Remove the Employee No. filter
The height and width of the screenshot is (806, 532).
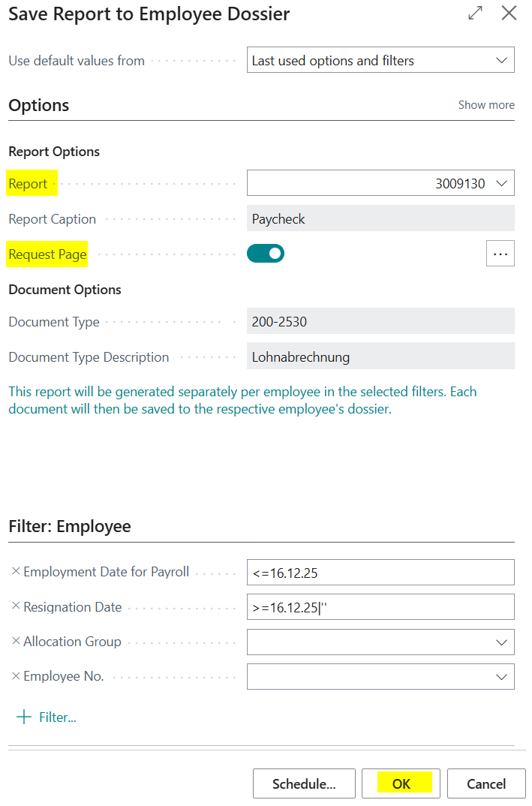pyautogui.click(x=16, y=676)
